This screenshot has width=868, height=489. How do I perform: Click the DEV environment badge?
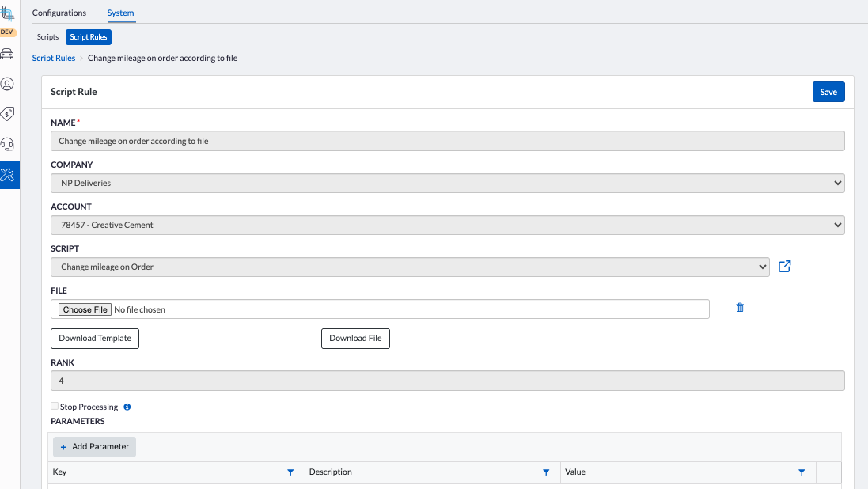tap(7, 32)
